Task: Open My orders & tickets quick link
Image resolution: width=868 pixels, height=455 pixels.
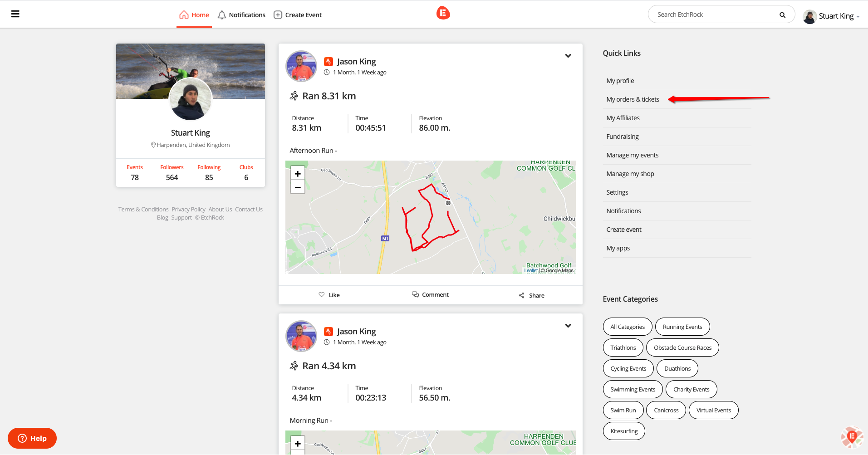Action: pyautogui.click(x=633, y=99)
